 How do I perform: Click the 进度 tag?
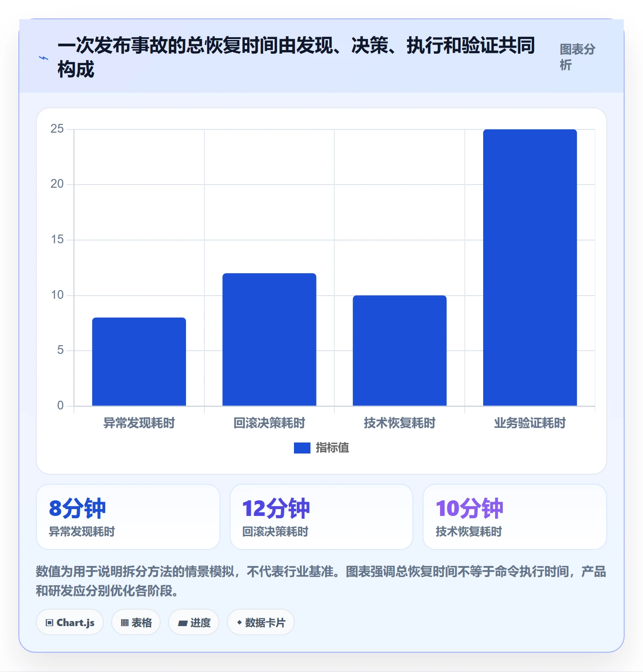click(194, 622)
